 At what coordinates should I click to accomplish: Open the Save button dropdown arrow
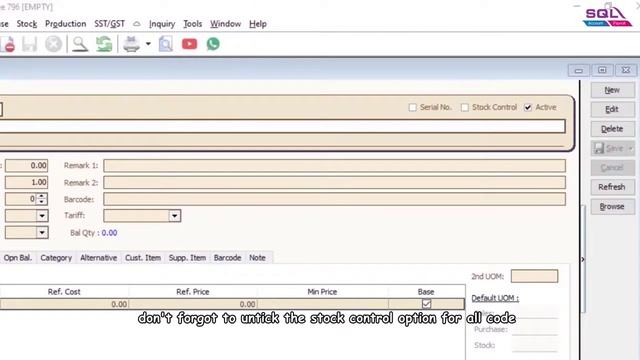coord(631,149)
